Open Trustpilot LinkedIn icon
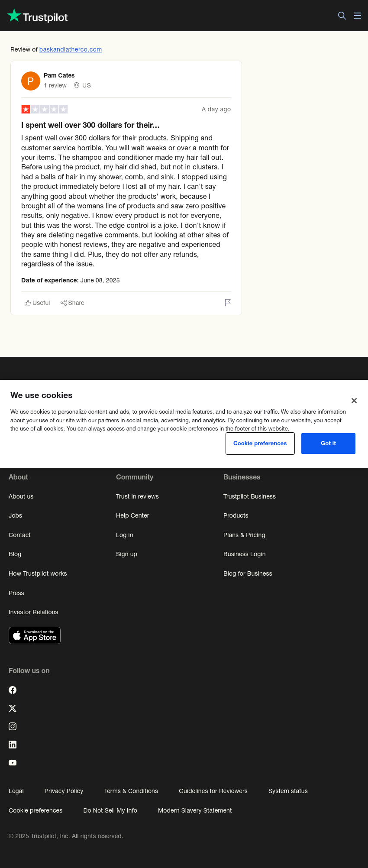Viewport: 368px width, 868px height. pyautogui.click(x=13, y=745)
